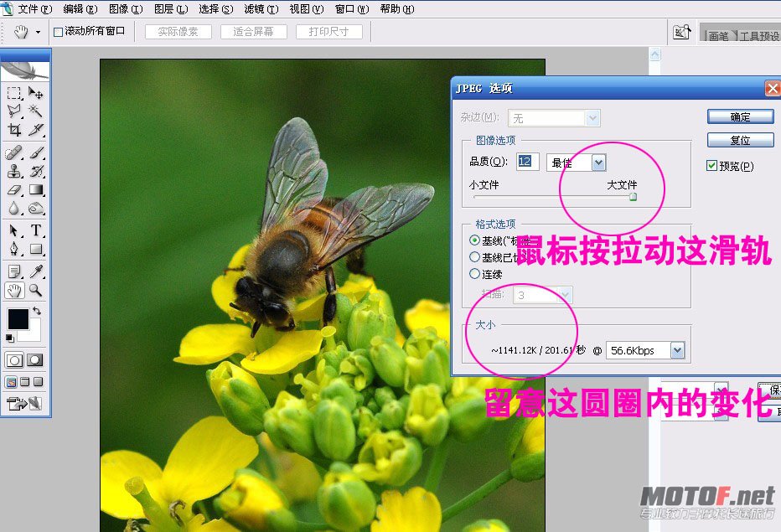Select the Notes tool
Viewport: 781px width, 532px height.
(x=14, y=271)
